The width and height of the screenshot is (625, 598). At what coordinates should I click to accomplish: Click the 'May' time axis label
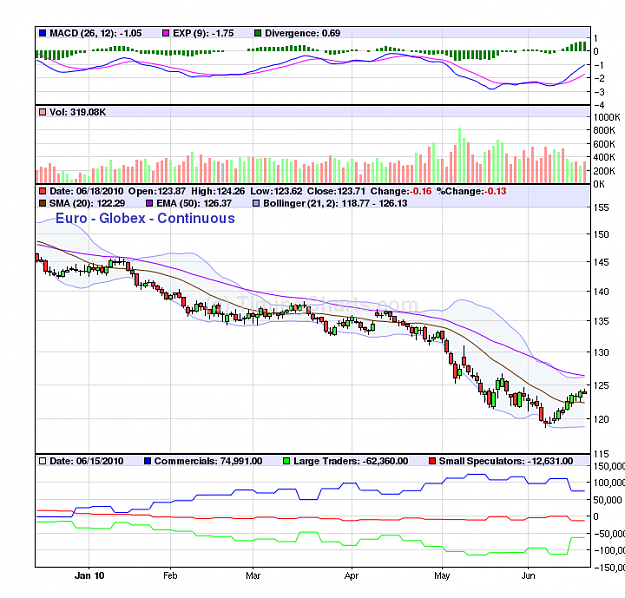click(x=442, y=576)
